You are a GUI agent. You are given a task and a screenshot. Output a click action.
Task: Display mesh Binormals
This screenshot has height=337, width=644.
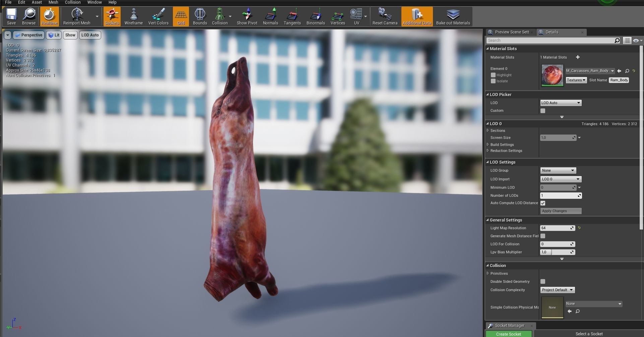pos(316,16)
